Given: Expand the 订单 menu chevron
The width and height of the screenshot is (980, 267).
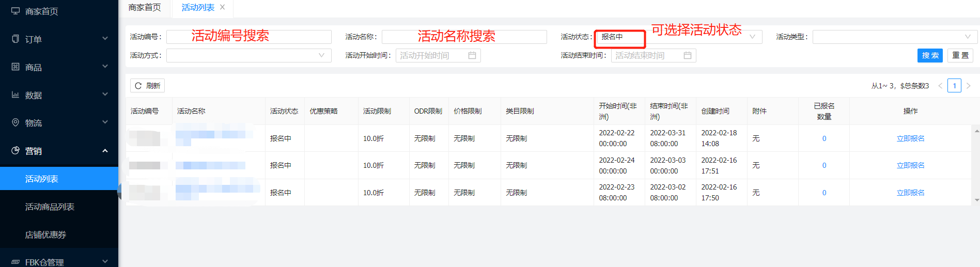Looking at the screenshot, I should point(105,38).
